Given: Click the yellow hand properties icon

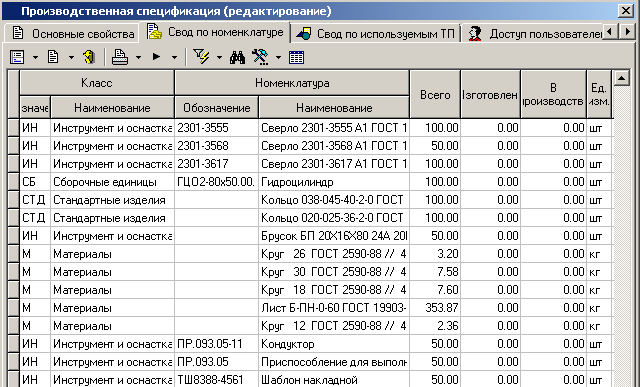Looking at the screenshot, I should coord(89,57).
